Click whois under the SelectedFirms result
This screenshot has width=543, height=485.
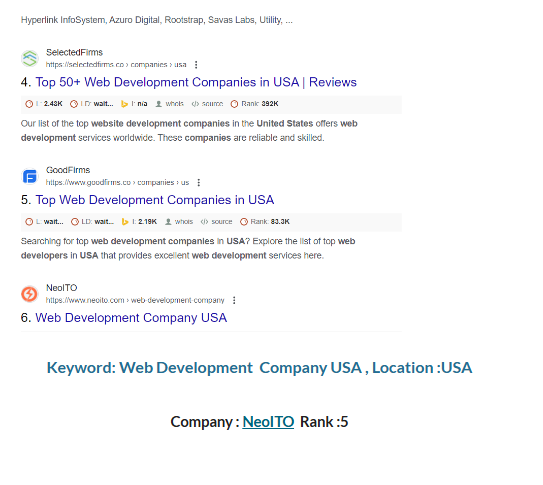[x=169, y=104]
